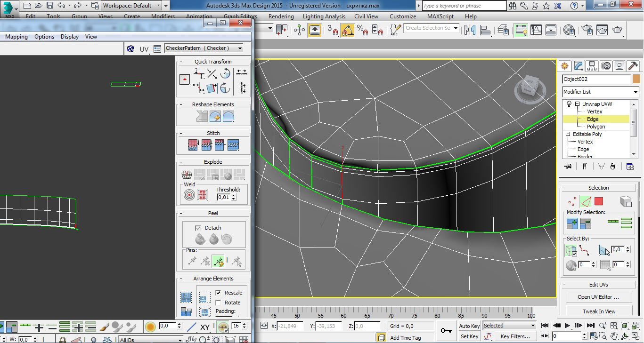Open the Mapping menu in UV editor
The height and width of the screenshot is (343, 644).
pyautogui.click(x=16, y=37)
